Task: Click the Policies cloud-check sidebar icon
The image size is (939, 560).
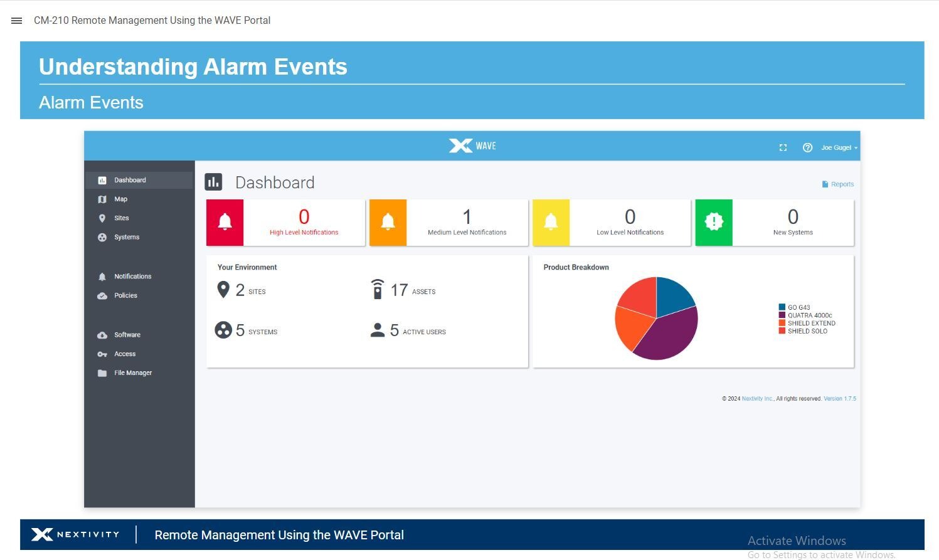Action: tap(102, 296)
